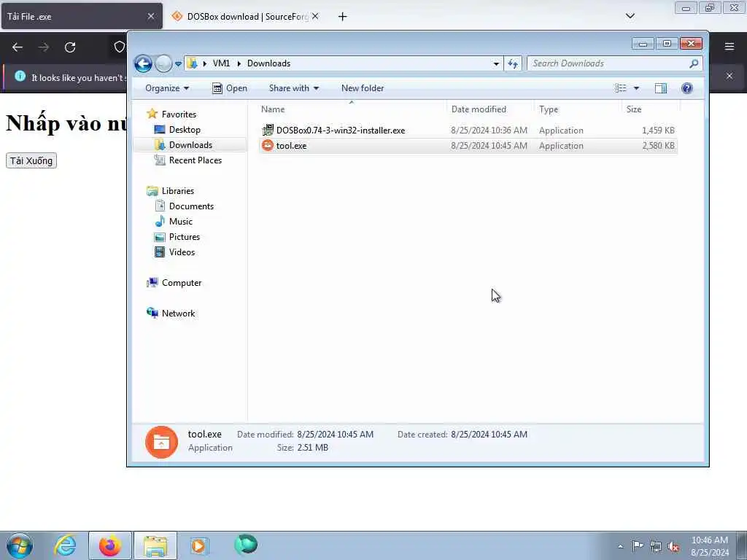Expand the address bar history dropdown
This screenshot has width=747, height=560.
click(496, 64)
